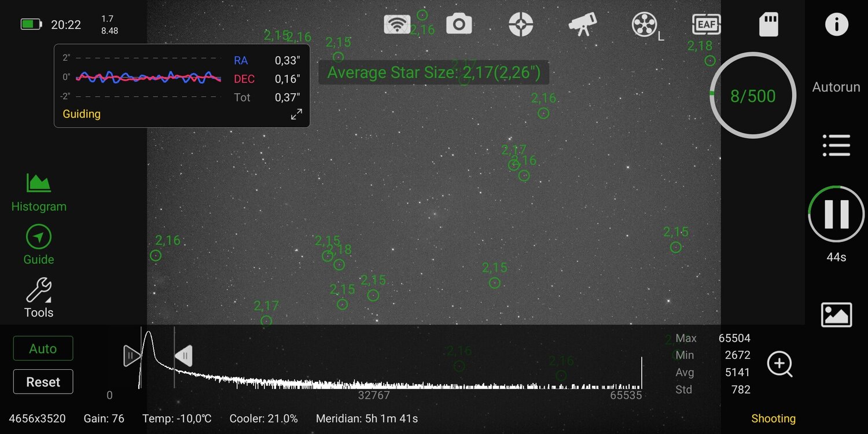868x434 pixels.
Task: Pause the running exposure sequence
Action: coord(836,214)
